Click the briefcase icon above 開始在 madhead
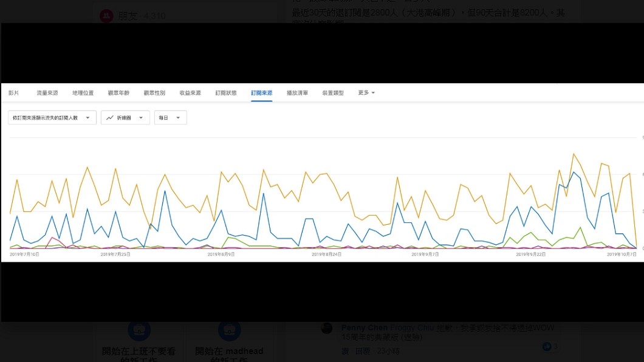The image size is (644, 362). click(x=229, y=330)
